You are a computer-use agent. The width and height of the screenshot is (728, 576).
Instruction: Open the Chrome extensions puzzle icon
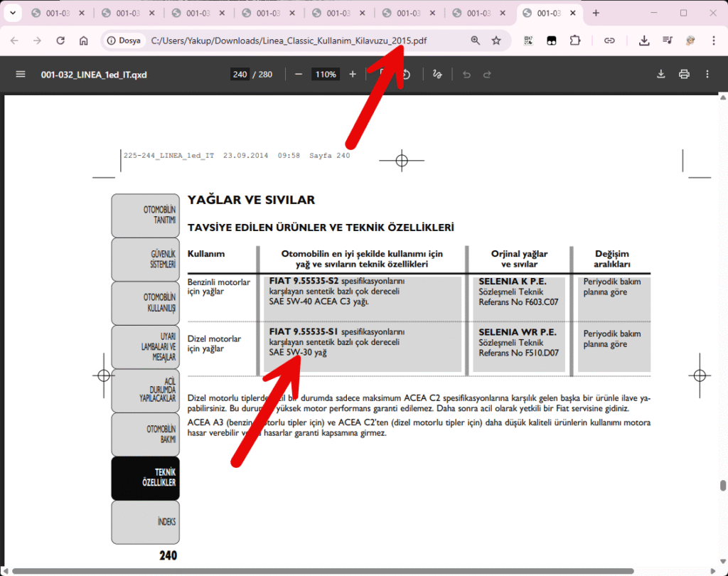(575, 41)
